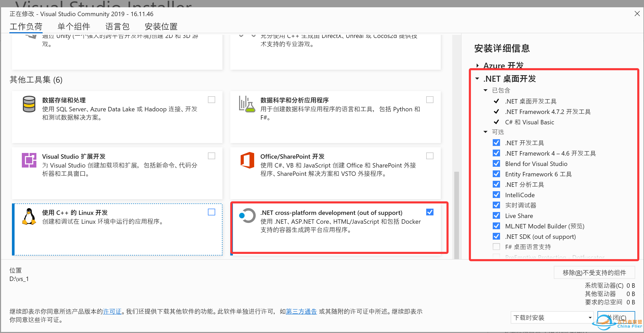
Task: Uncheck .NET Framework 4 – 4.6 开发工具
Action: tap(496, 153)
